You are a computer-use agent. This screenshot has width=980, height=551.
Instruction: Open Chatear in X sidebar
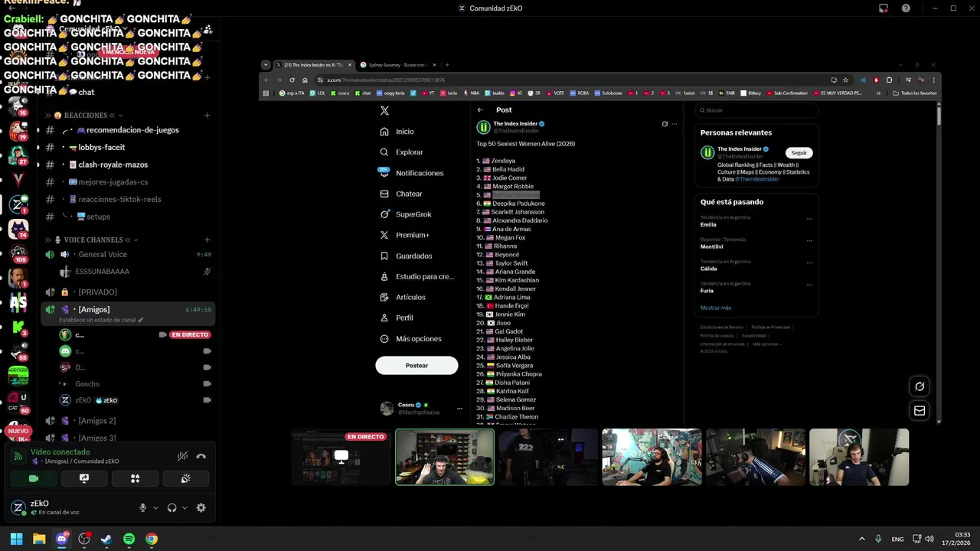[401, 194]
